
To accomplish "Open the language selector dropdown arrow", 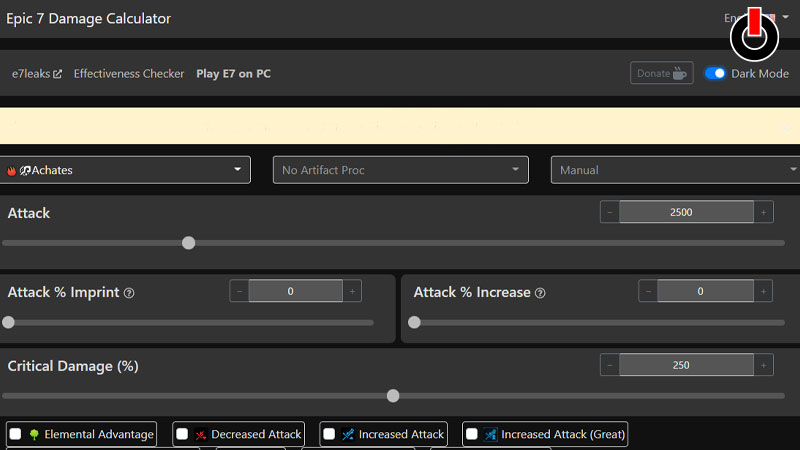I will click(x=785, y=17).
